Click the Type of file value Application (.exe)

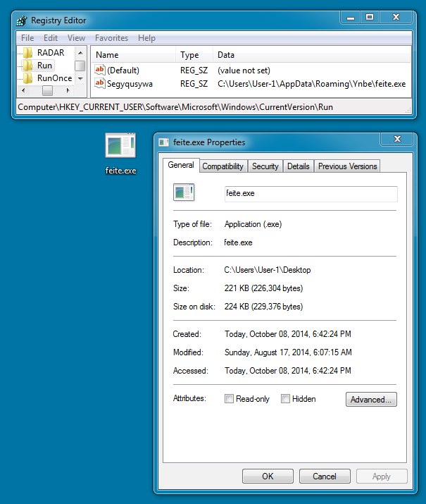253,224
